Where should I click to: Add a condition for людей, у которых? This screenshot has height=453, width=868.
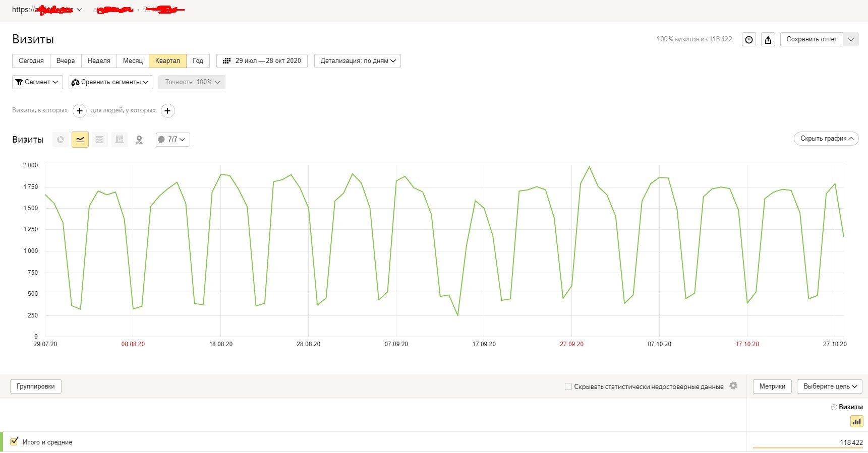[167, 111]
